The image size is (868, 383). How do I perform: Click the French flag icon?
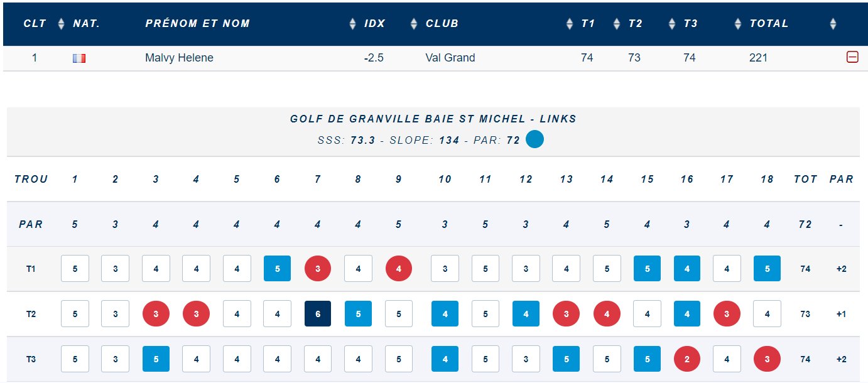point(79,58)
